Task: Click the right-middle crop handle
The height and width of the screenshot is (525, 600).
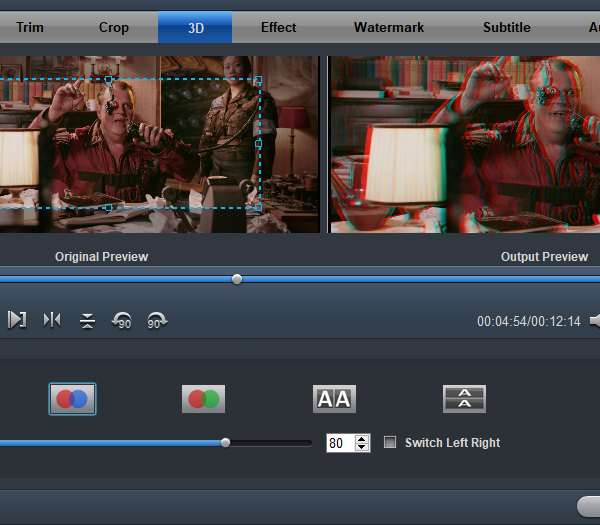Action: (259, 143)
